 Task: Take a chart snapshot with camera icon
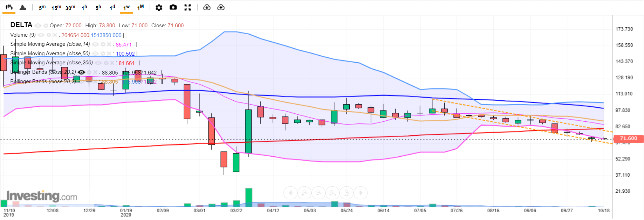pos(173,7)
